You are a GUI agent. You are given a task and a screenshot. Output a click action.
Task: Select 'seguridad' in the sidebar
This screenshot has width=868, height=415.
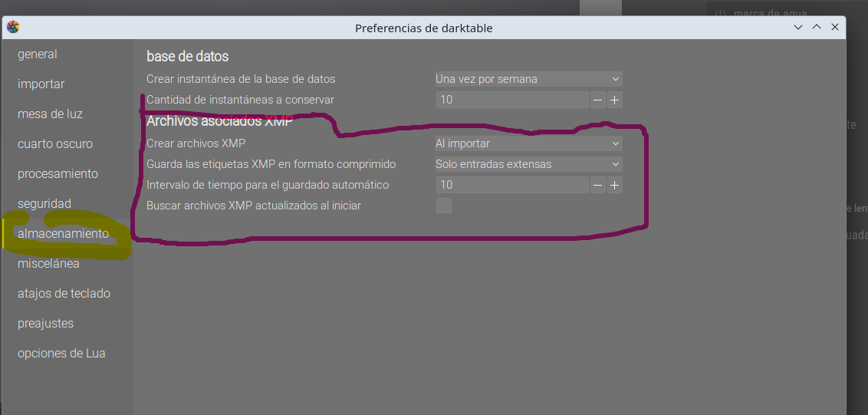(x=44, y=204)
